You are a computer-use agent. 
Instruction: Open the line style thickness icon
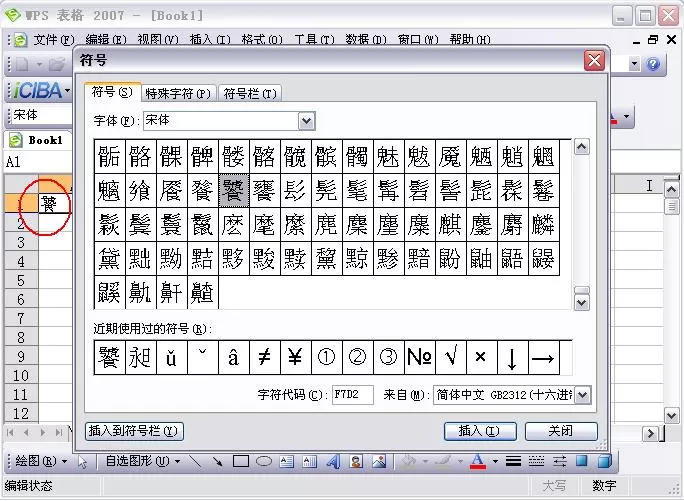513,461
